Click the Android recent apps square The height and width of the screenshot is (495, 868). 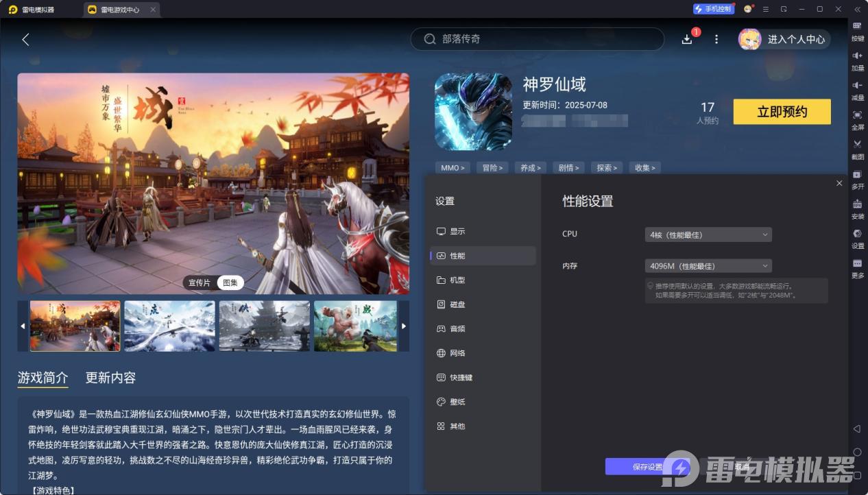[x=857, y=476]
